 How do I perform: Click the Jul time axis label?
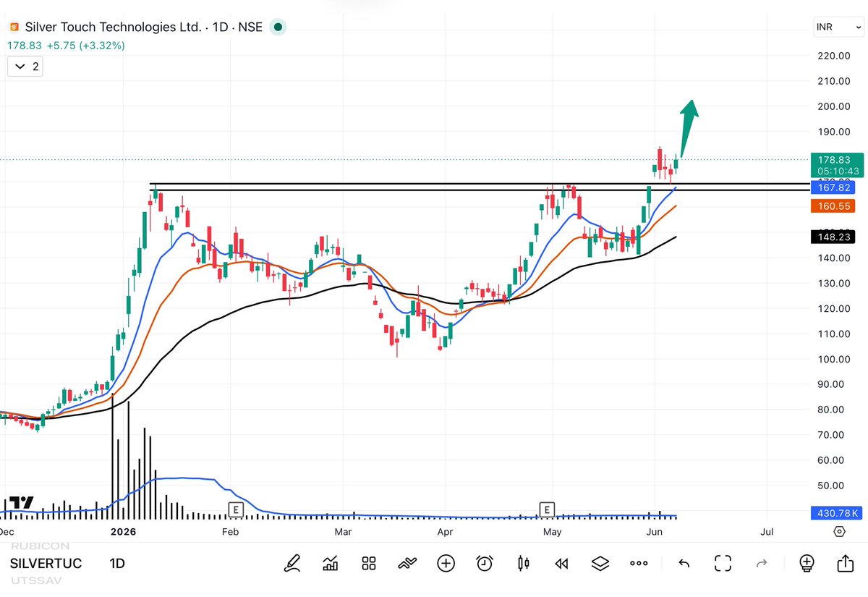(x=767, y=532)
